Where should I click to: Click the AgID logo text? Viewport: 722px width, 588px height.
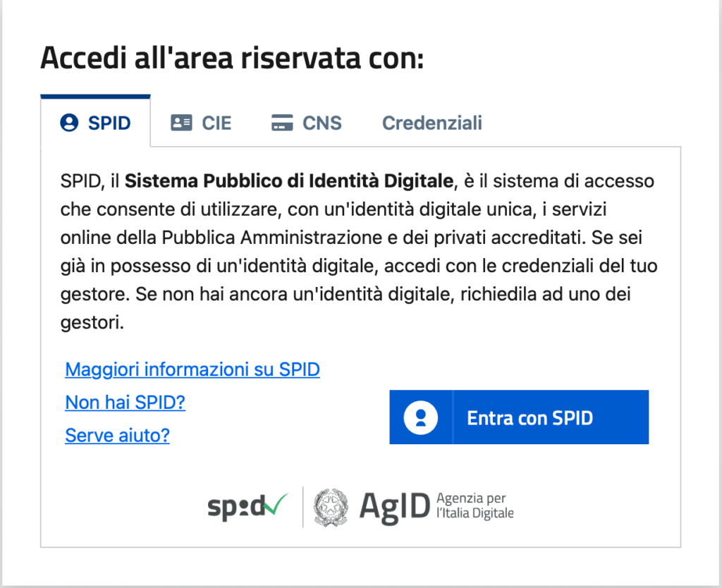pyautogui.click(x=395, y=508)
